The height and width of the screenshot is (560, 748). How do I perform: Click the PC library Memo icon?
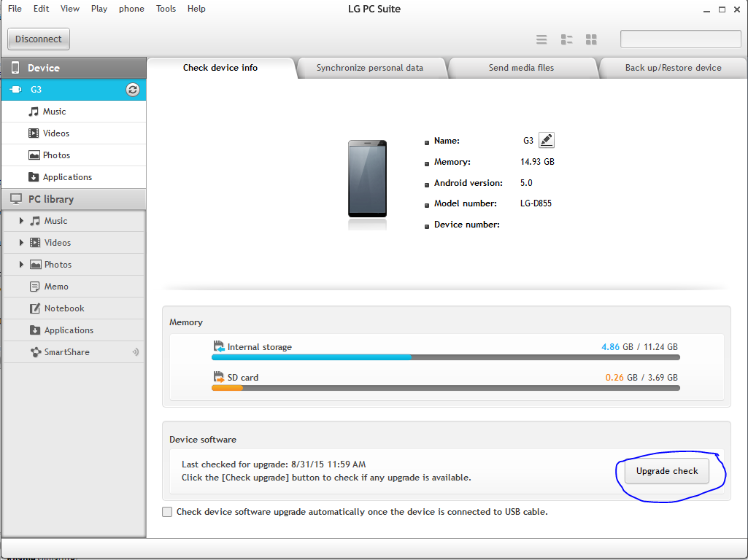coord(35,287)
